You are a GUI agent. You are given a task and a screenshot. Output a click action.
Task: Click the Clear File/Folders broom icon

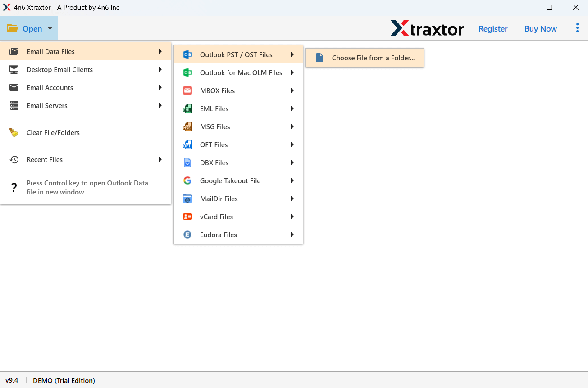[x=14, y=132]
